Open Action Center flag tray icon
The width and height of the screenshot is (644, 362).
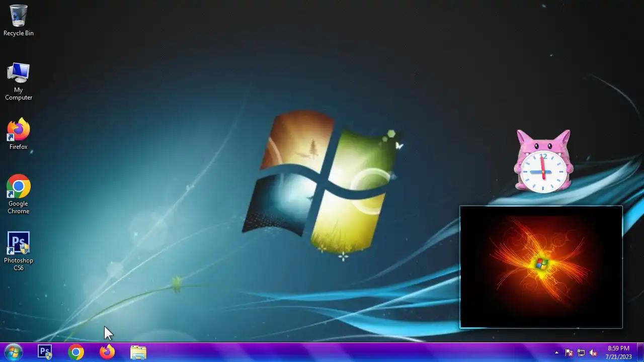[569, 352]
